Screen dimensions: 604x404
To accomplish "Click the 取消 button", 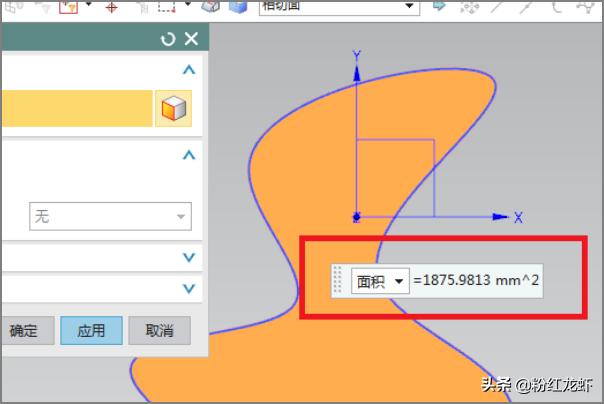I will [x=159, y=330].
